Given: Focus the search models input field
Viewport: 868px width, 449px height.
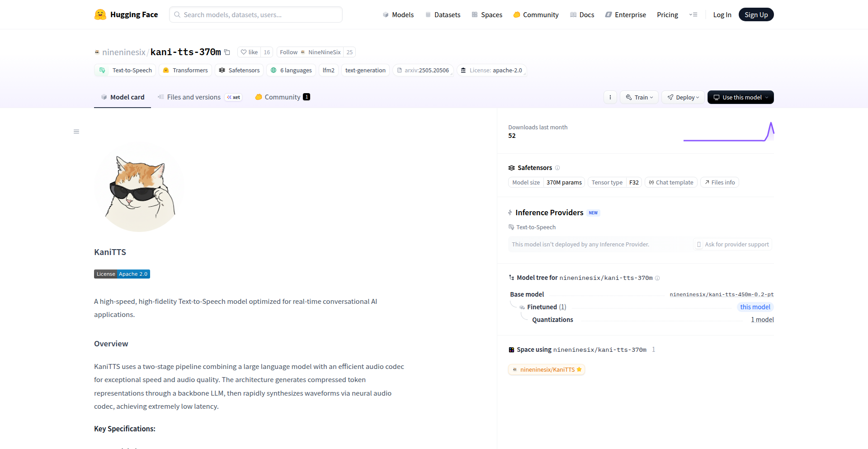Looking at the screenshot, I should point(256,14).
